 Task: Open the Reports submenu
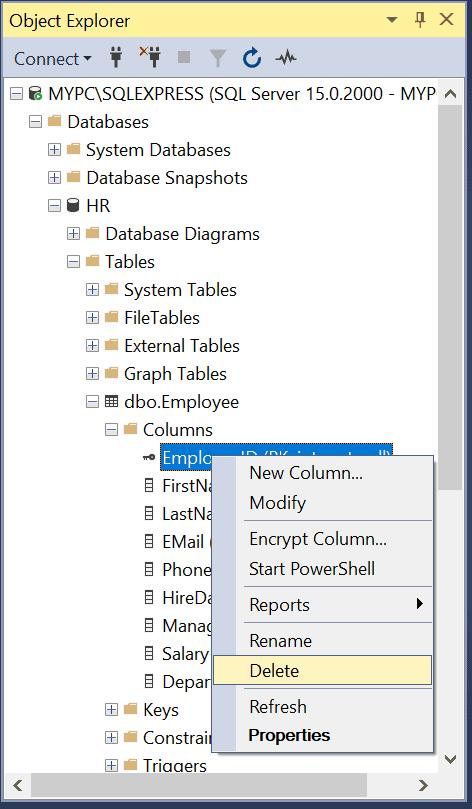point(322,604)
